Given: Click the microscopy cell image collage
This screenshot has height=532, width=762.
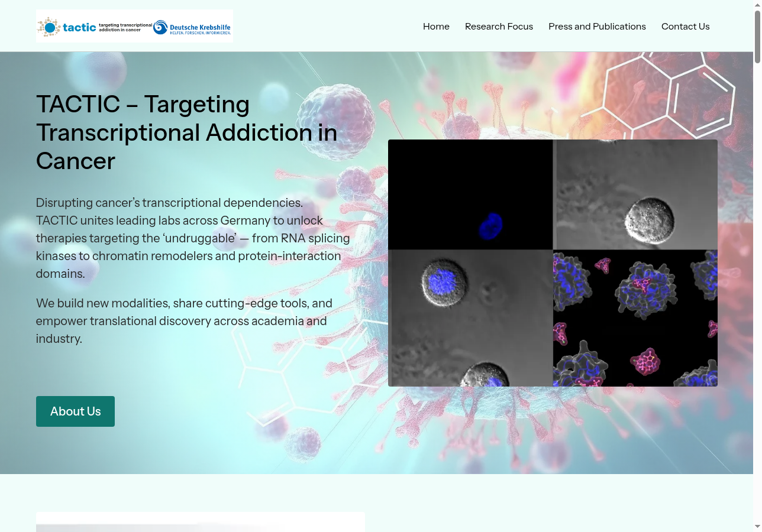Looking at the screenshot, I should [553, 263].
